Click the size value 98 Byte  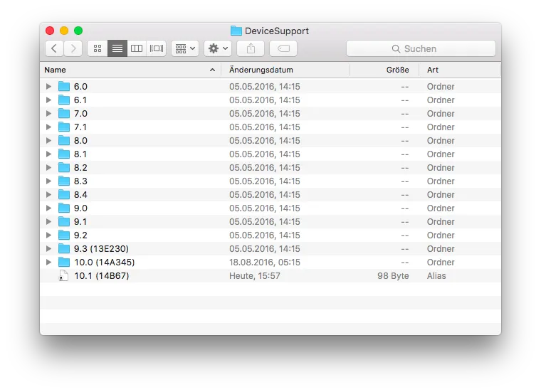coord(393,276)
